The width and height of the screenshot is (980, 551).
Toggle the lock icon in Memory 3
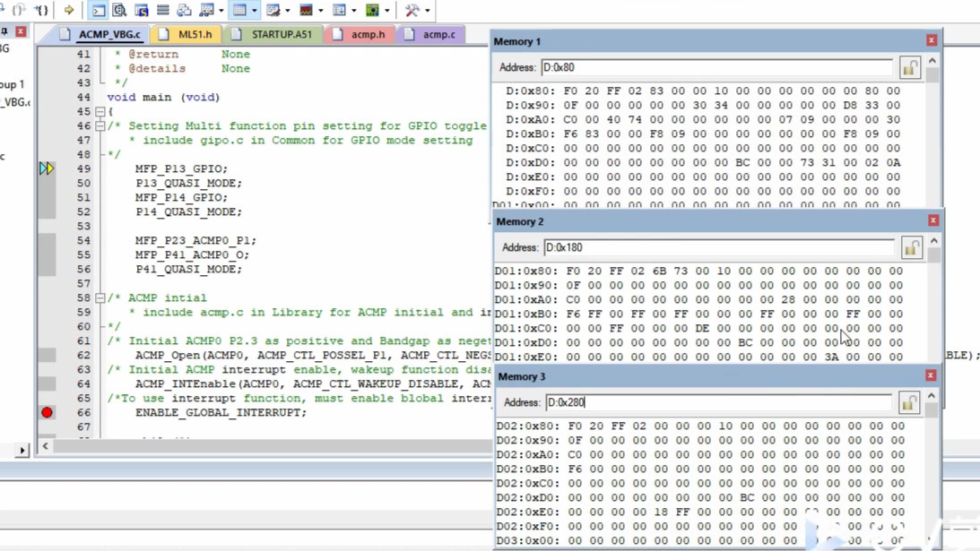click(908, 403)
